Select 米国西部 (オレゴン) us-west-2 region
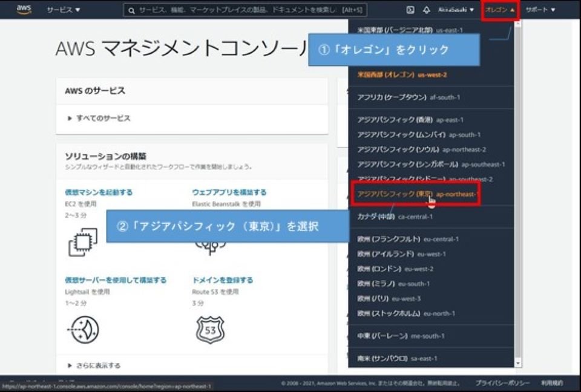The height and width of the screenshot is (392, 581). coord(402,74)
